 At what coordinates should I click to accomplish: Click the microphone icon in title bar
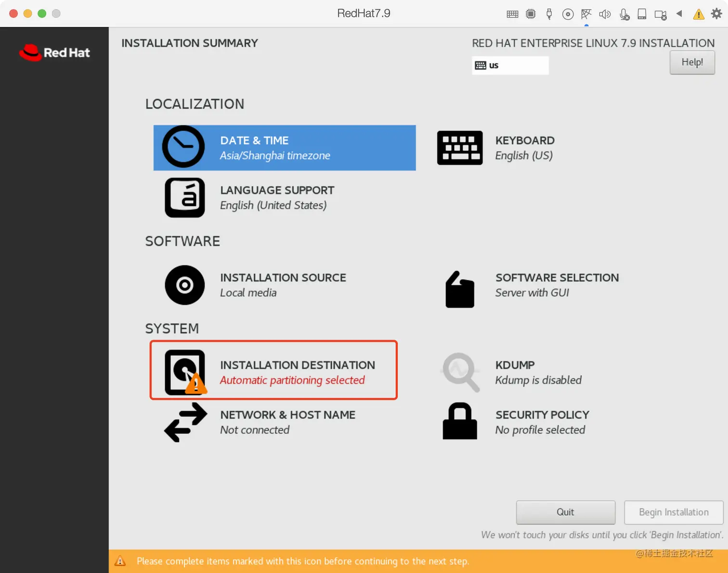pyautogui.click(x=624, y=14)
